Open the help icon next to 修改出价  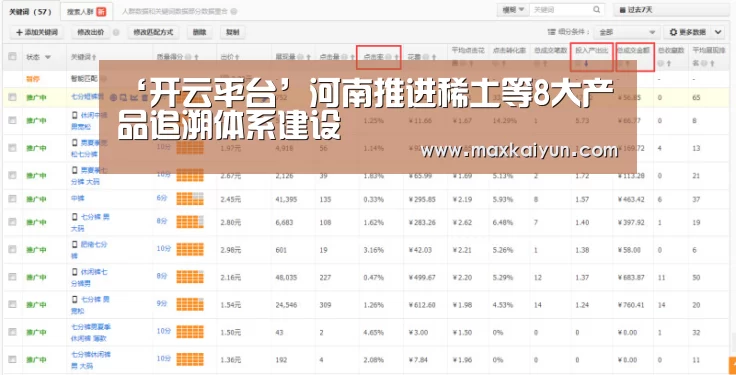tap(116, 32)
